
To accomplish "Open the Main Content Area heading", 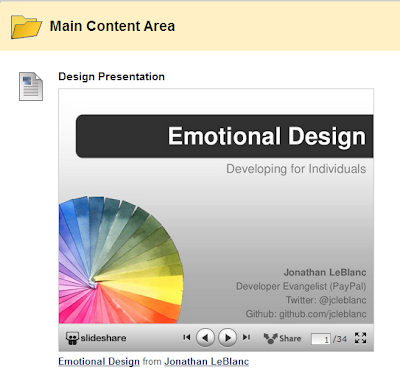I will coord(112,26).
